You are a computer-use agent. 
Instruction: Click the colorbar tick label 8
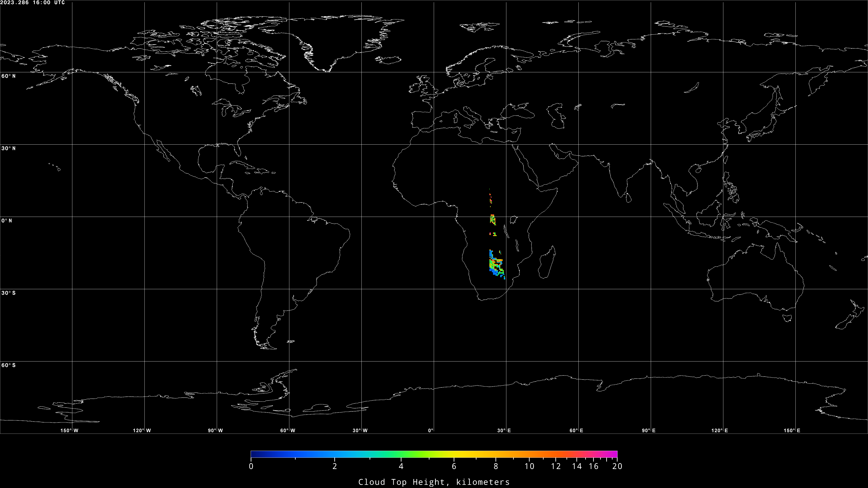coord(496,467)
